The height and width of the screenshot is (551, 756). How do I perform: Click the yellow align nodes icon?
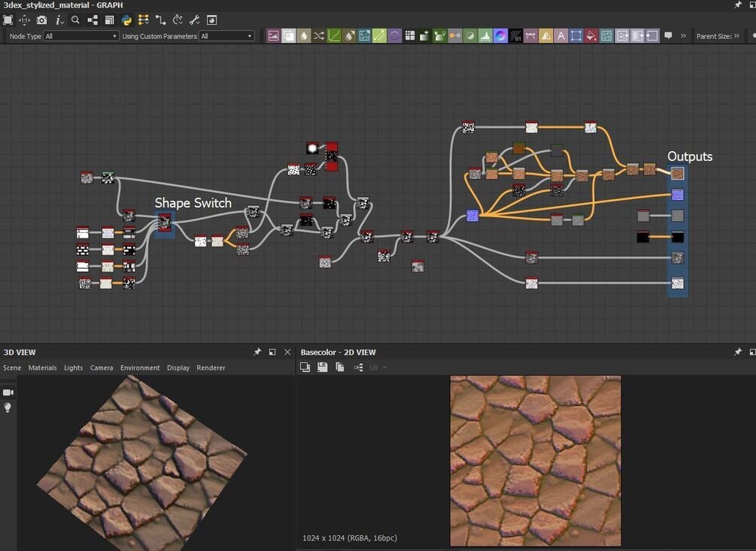point(143,20)
